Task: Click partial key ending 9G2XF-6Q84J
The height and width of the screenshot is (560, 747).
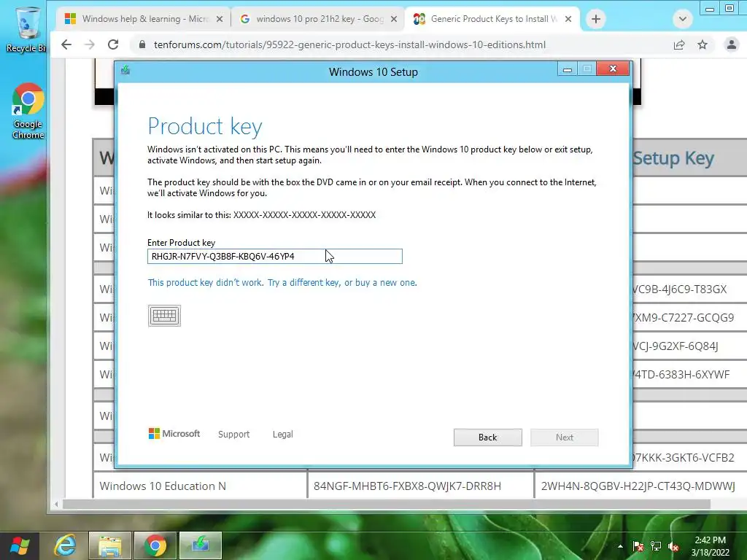Action: pos(676,346)
